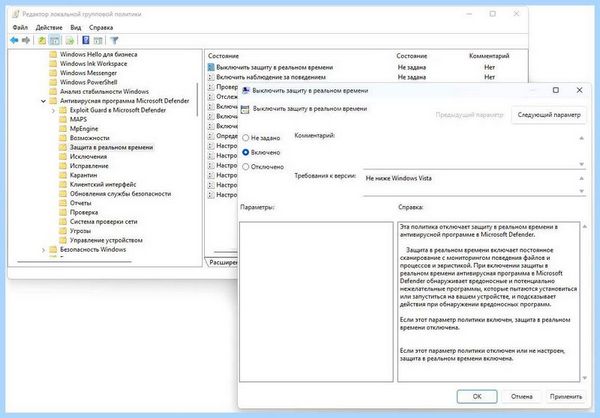The image size is (600, 418).
Task: Click the version requirements scroll up arrow
Action: [x=582, y=178]
